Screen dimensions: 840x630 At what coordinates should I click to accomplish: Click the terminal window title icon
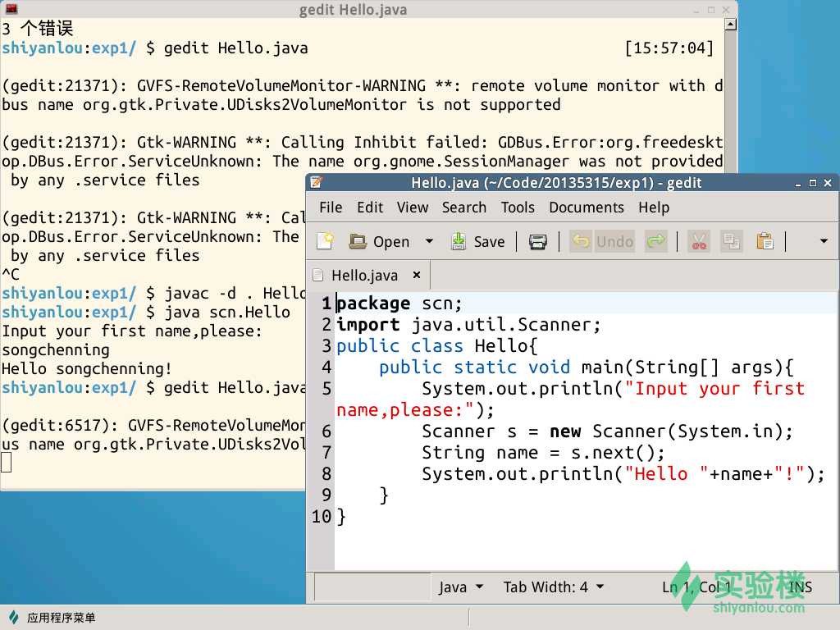11,8
